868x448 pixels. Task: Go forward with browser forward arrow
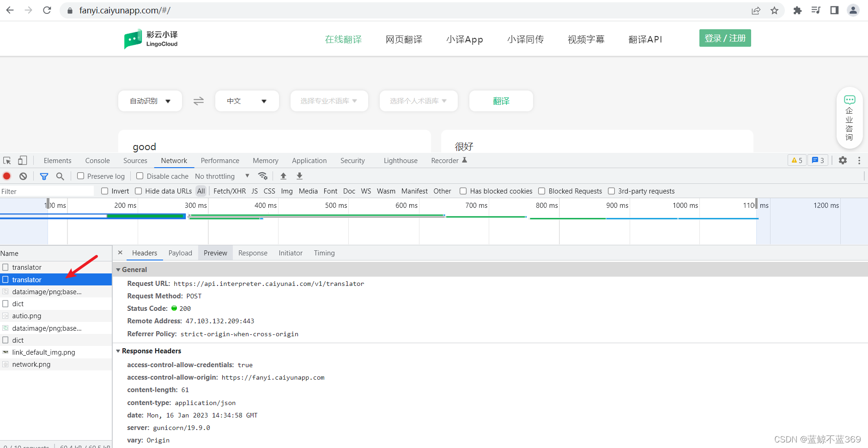pos(29,10)
